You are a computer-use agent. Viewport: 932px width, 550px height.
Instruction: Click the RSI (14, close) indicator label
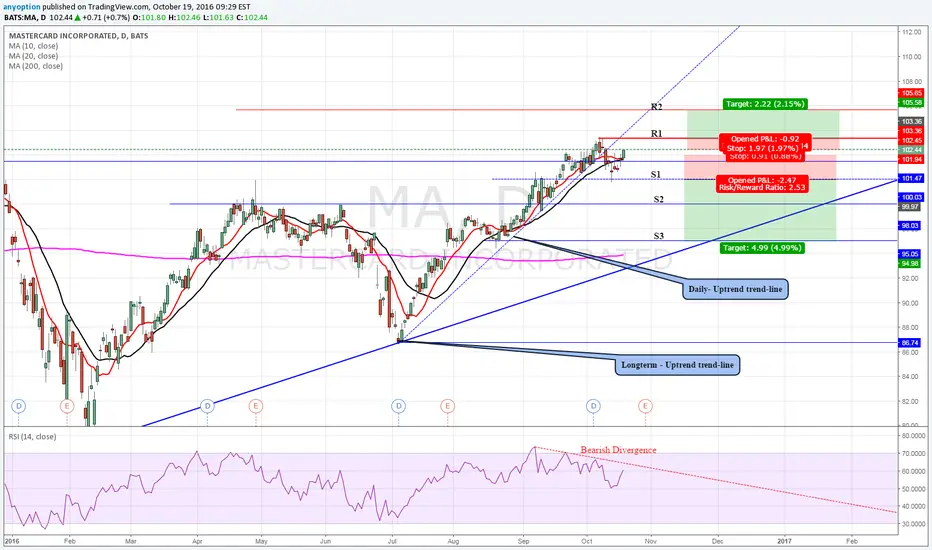[33, 436]
